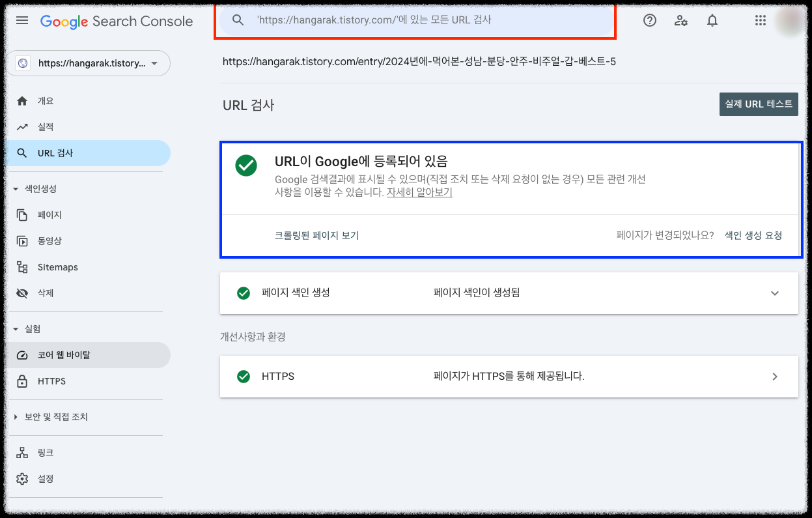Viewport: 812px width, 518px height.
Task: Click the inspected URL text
Action: click(x=419, y=62)
